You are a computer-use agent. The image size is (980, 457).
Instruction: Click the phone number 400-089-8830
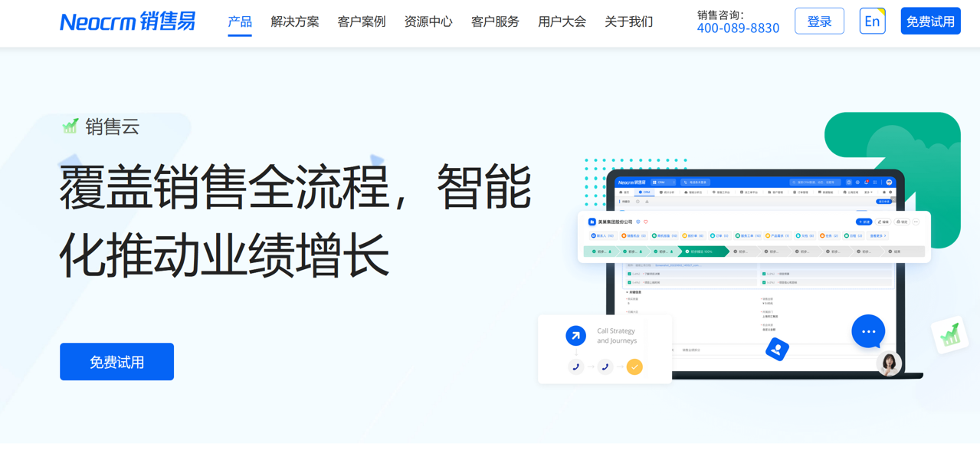point(738,28)
